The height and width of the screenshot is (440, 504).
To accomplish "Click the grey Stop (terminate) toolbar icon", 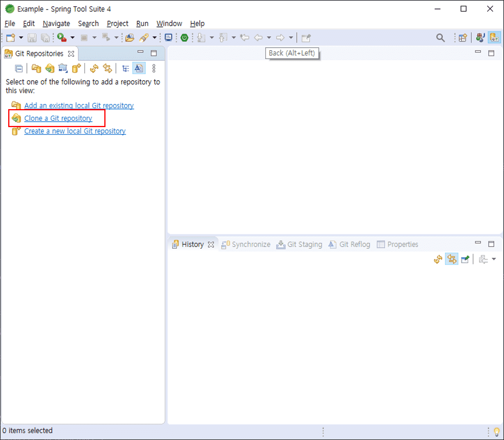I will 84,38.
